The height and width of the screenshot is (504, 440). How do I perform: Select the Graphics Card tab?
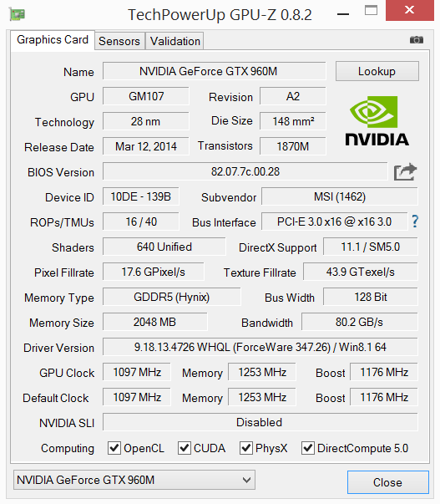(x=53, y=40)
